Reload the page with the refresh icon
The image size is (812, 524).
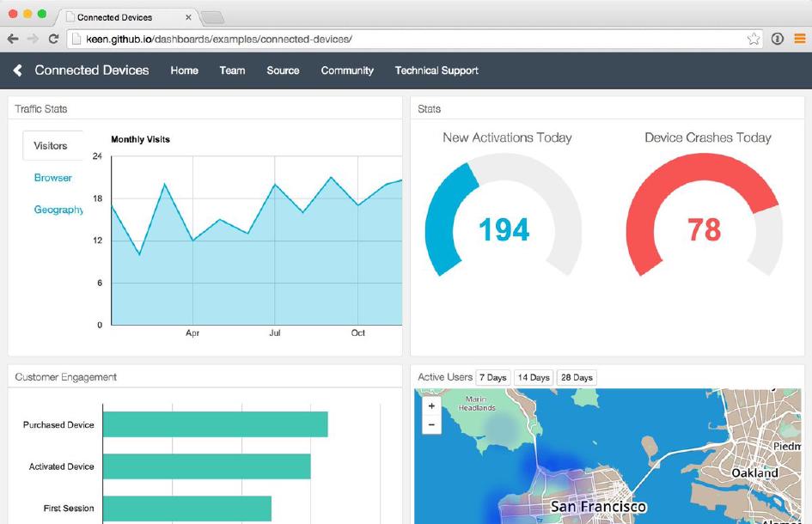(x=53, y=39)
